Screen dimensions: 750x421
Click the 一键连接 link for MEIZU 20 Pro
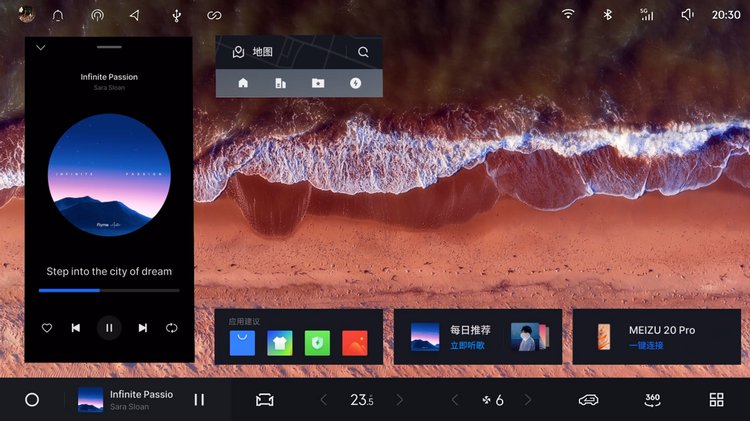click(647, 345)
